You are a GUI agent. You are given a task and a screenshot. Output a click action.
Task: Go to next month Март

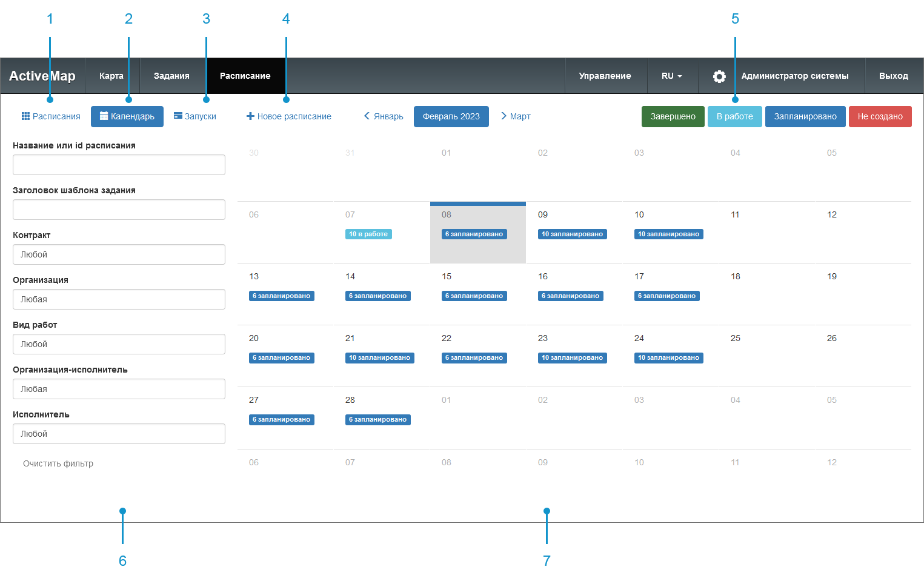[x=516, y=116]
